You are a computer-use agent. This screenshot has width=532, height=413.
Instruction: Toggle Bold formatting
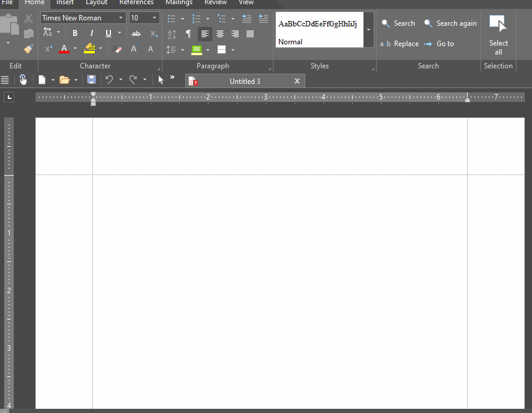pos(75,34)
